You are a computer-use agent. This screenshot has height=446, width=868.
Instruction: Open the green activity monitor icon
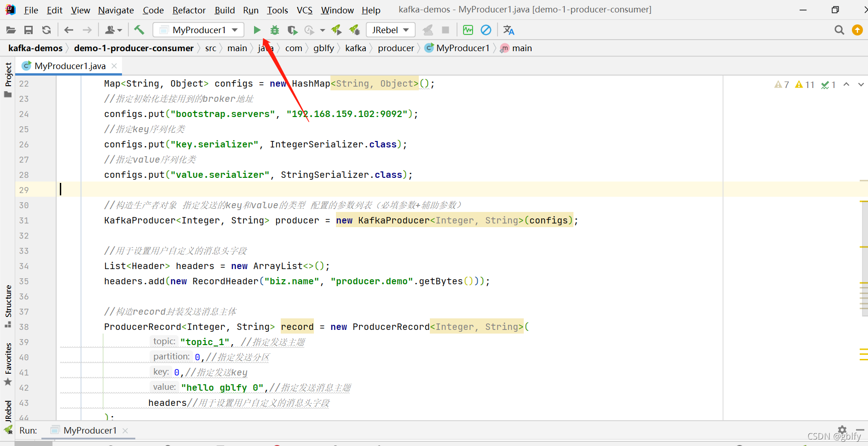[468, 30]
